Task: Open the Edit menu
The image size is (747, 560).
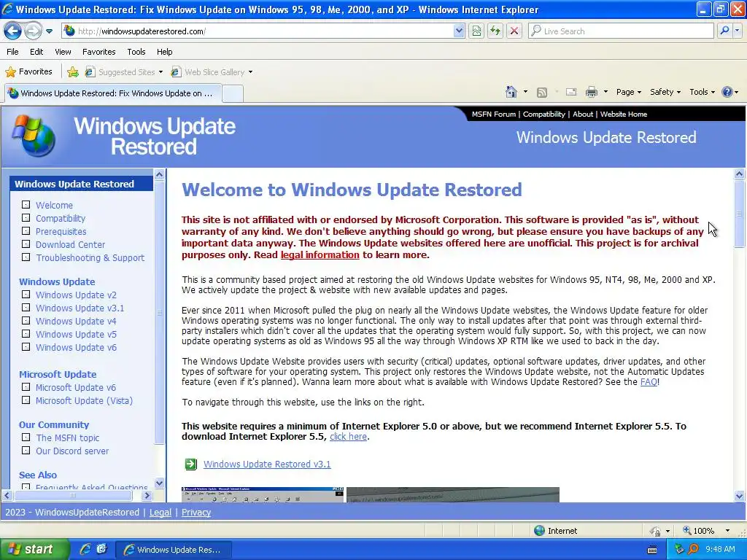Action: click(x=36, y=52)
